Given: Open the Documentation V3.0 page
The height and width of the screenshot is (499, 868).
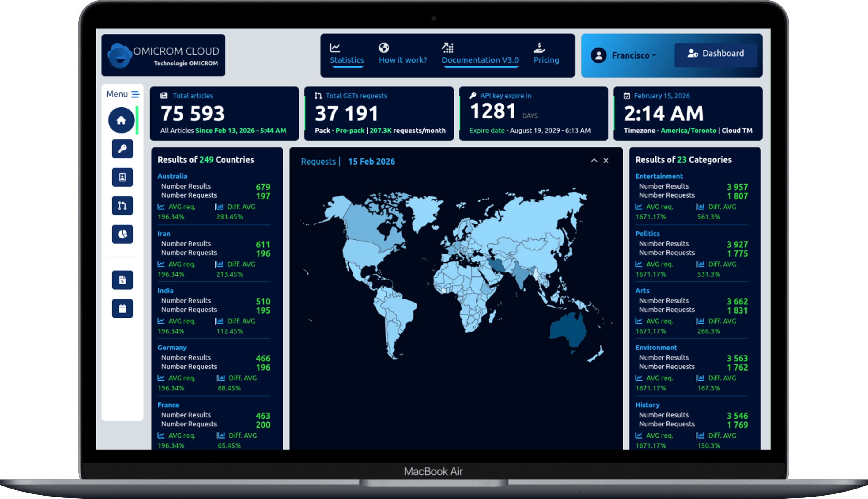Looking at the screenshot, I should pyautogui.click(x=481, y=60).
